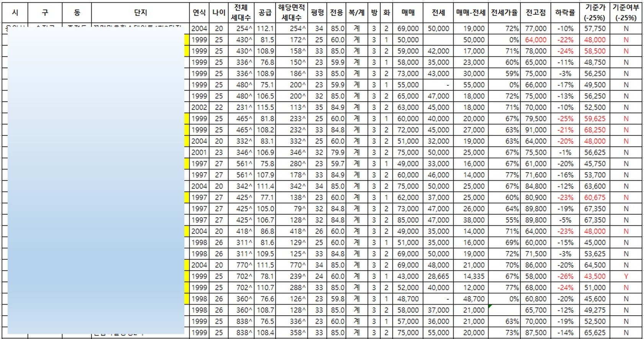Select the 전세 value 28,665
Screen dimensions: 644x339
[x=438, y=276]
